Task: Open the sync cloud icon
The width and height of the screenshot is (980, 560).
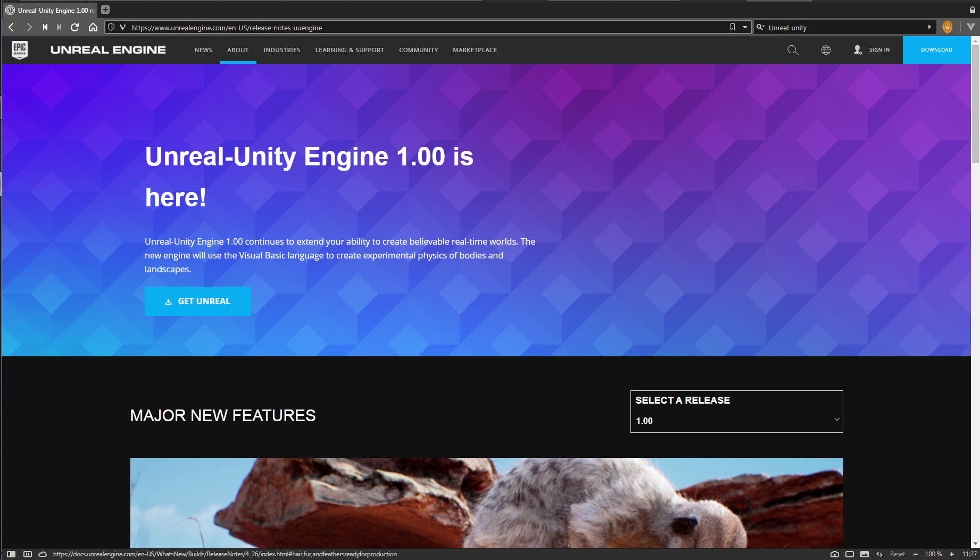Action: [x=43, y=554]
